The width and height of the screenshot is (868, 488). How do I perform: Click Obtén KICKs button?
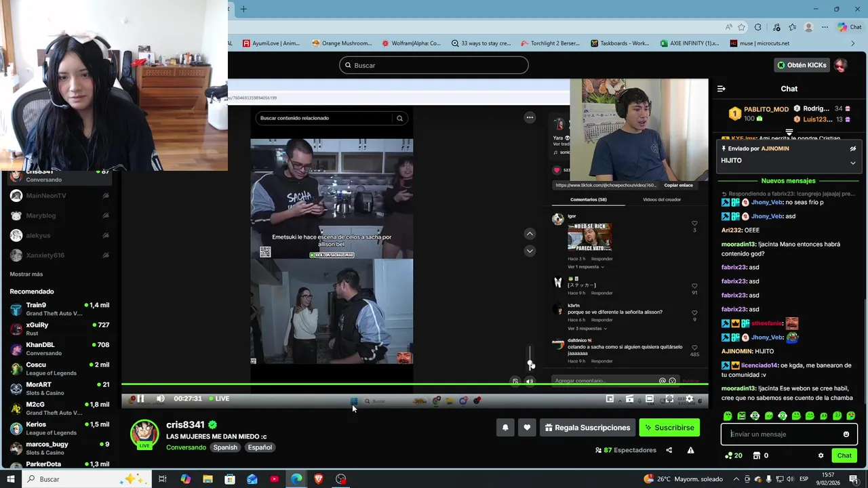pyautogui.click(x=802, y=65)
